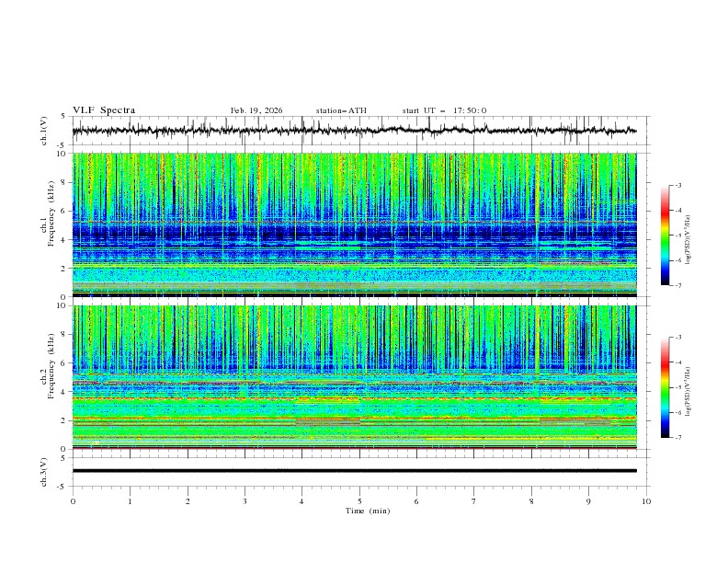This screenshot has height=563, width=728.
Task: Click the time axis tick label '1'
Action: 130,501
